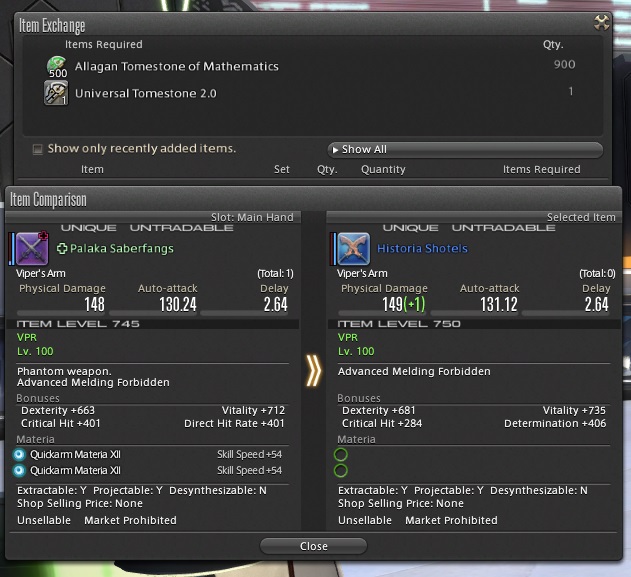Click the 'Historia Shotels' item name
Image resolution: width=631 pixels, height=577 pixels.
[422, 249]
